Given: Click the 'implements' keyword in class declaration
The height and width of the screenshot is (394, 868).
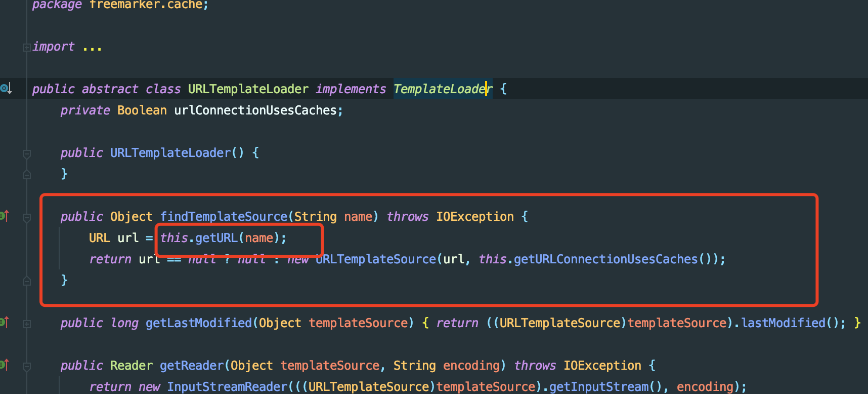Looking at the screenshot, I should point(351,89).
